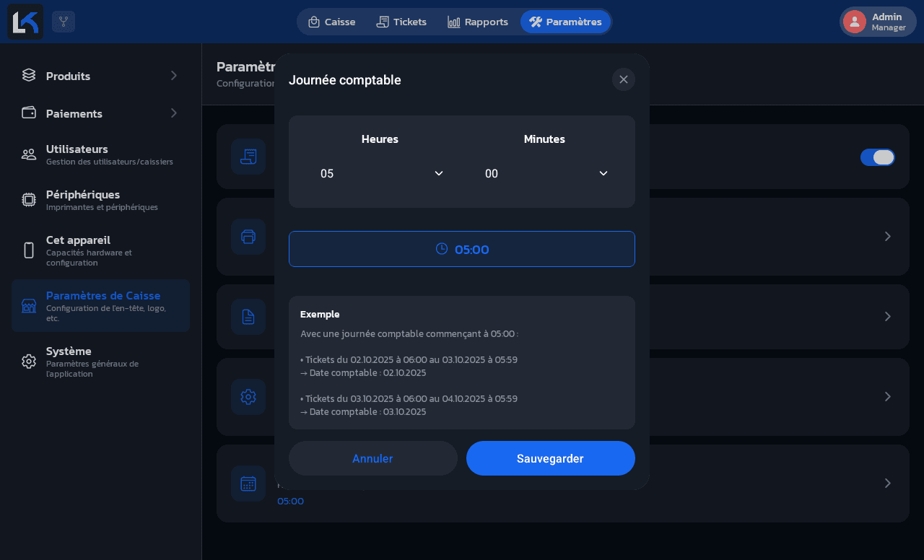Open the Caisse tab
Viewport: 924px width, 560px height.
coord(332,22)
